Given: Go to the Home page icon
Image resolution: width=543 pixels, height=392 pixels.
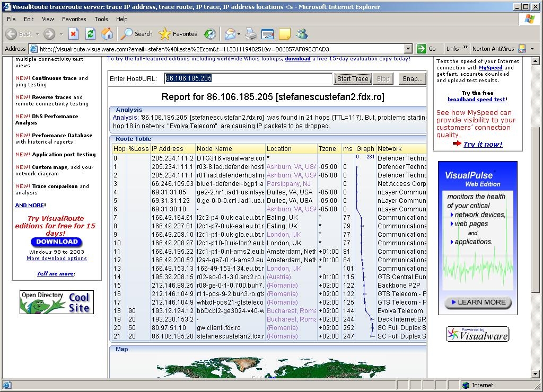Looking at the screenshot, I should click(107, 34).
